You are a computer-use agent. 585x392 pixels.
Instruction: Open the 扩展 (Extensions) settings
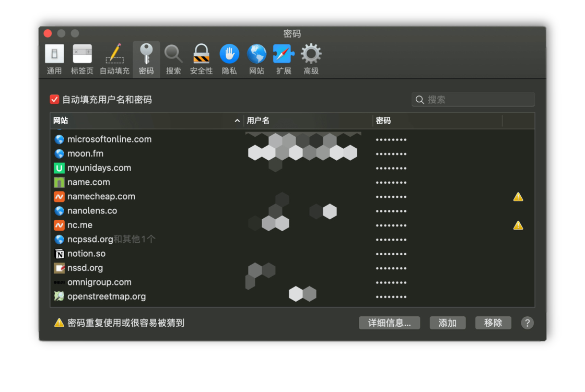pyautogui.click(x=284, y=57)
